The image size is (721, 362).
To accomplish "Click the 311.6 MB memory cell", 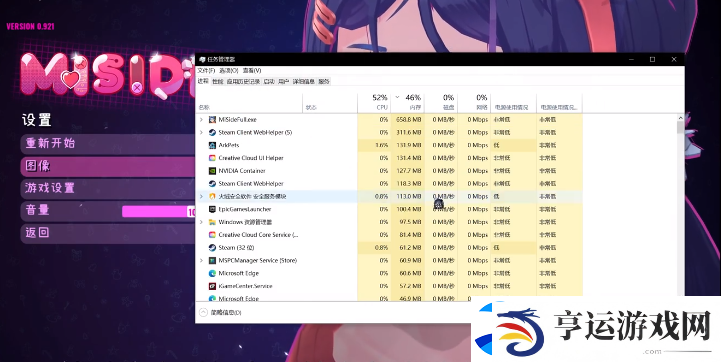I will tap(407, 132).
